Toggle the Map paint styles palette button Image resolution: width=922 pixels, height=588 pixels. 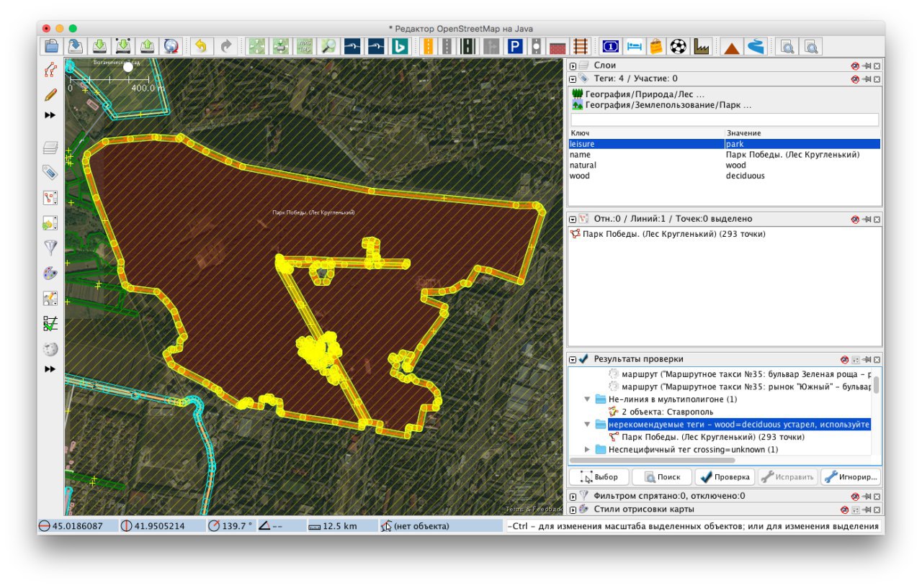50,273
